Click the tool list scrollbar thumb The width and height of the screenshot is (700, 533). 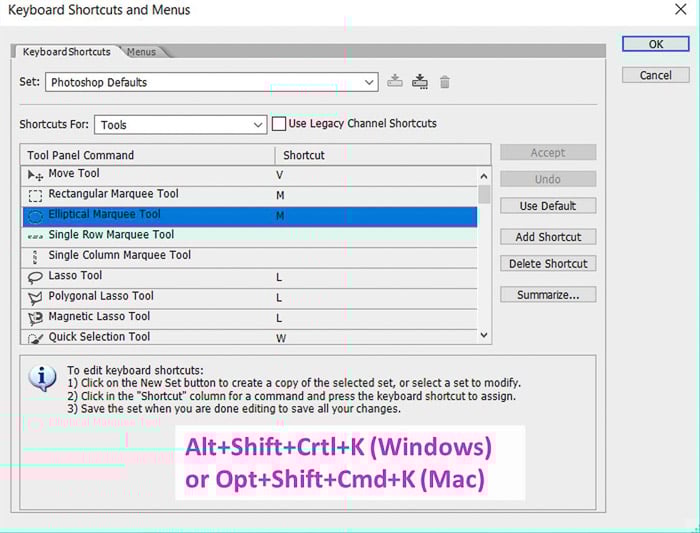pos(484,194)
